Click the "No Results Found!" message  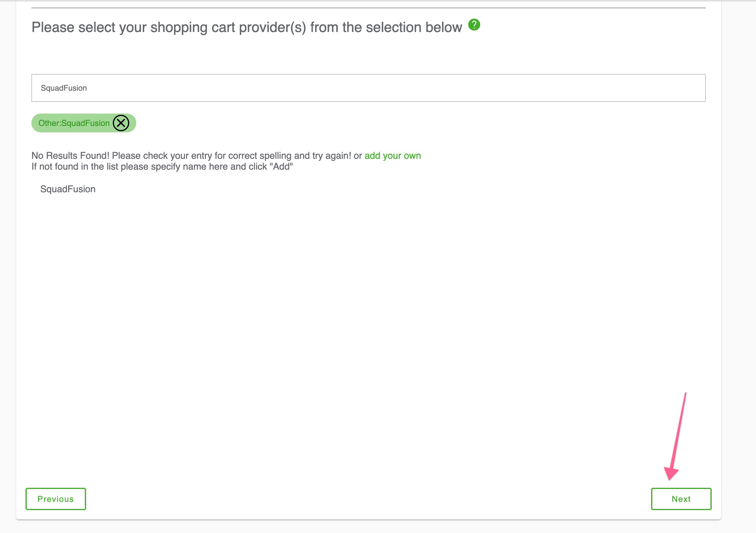point(70,156)
